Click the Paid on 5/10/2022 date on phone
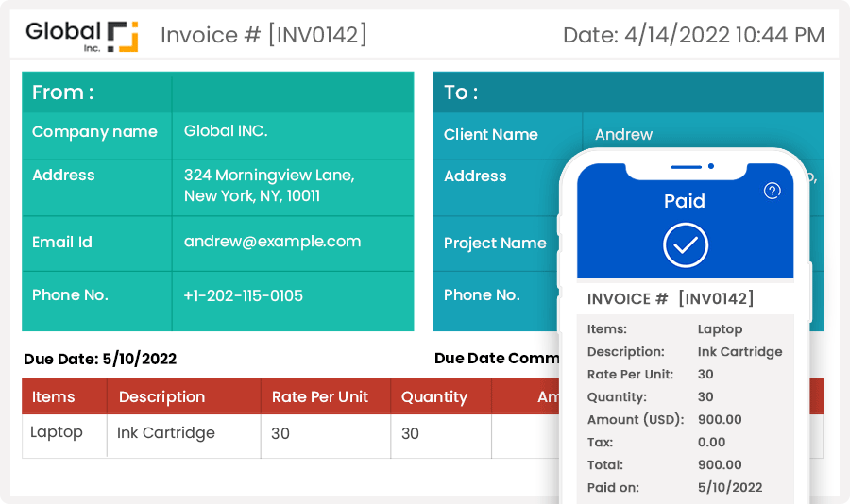 tap(729, 488)
